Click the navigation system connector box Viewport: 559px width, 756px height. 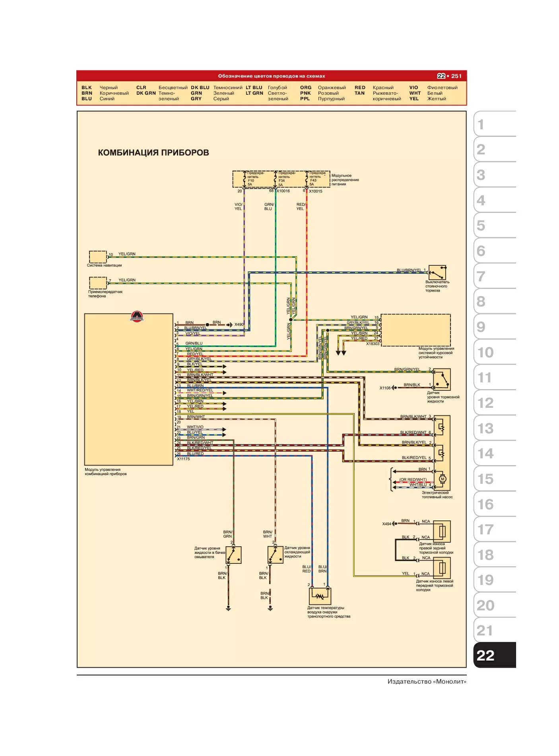pyautogui.click(x=98, y=257)
